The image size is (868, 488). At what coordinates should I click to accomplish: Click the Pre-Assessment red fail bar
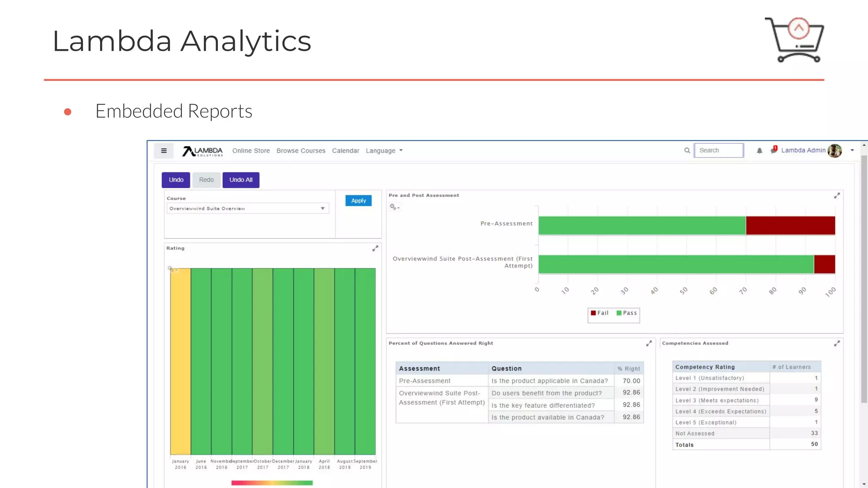[x=790, y=225]
